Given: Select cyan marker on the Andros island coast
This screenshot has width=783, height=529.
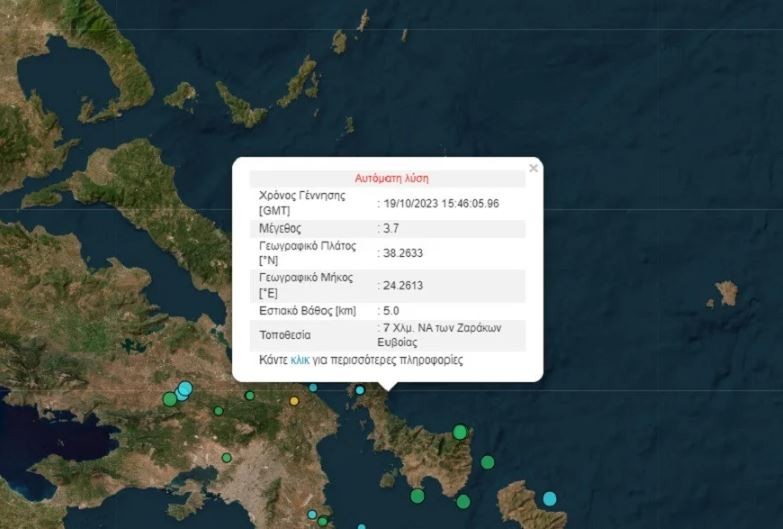Looking at the screenshot, I should [x=549, y=498].
